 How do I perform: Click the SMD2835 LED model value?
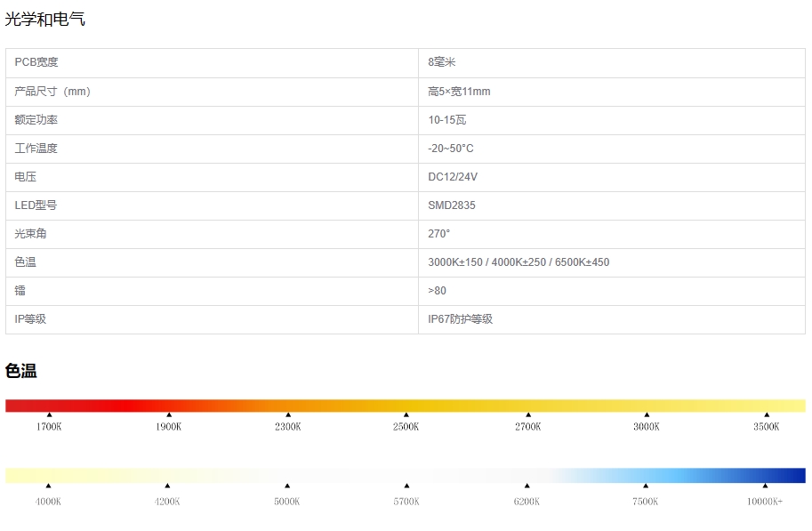[452, 205]
